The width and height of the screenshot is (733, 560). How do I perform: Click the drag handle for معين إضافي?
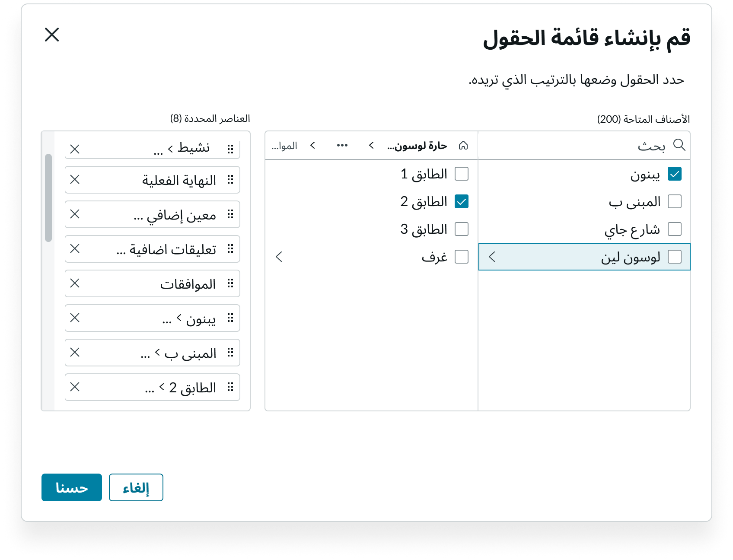230,214
